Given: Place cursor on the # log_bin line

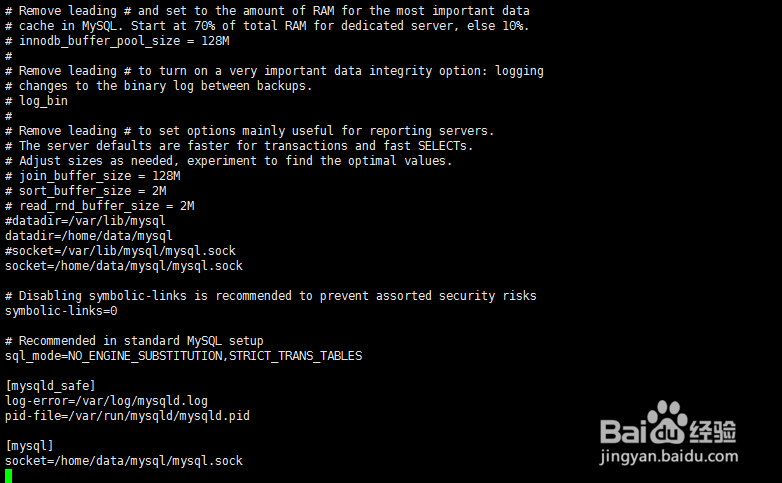Looking at the screenshot, I should pyautogui.click(x=36, y=101).
